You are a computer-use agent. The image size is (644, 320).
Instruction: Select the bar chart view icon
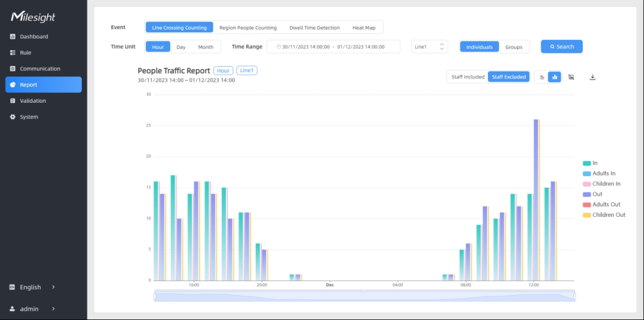(x=555, y=77)
